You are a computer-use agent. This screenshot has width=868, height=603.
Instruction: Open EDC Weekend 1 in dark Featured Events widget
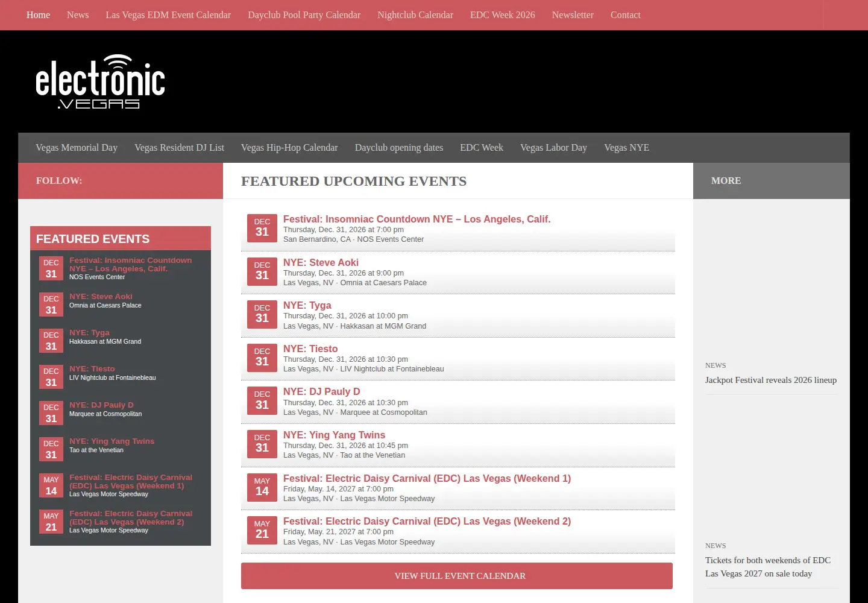[x=131, y=482]
